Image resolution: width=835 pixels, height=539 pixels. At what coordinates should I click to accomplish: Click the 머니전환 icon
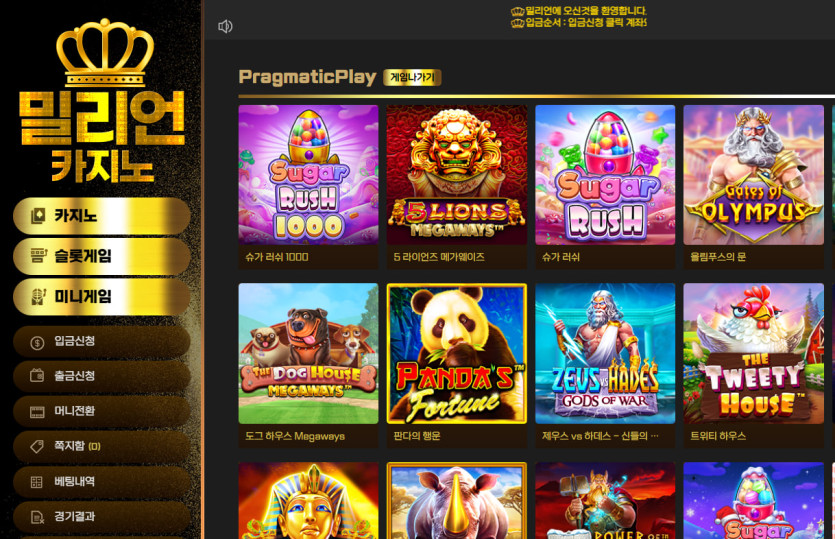point(37,411)
